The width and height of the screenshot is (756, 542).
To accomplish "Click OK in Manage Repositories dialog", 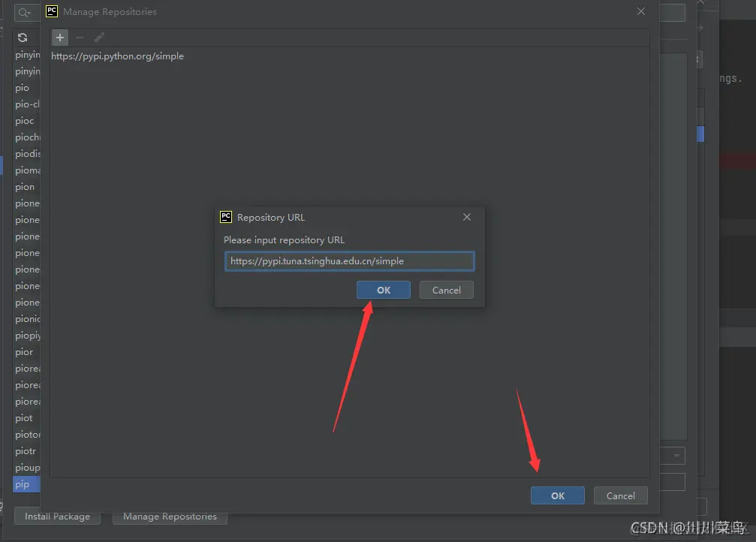I will click(x=557, y=495).
